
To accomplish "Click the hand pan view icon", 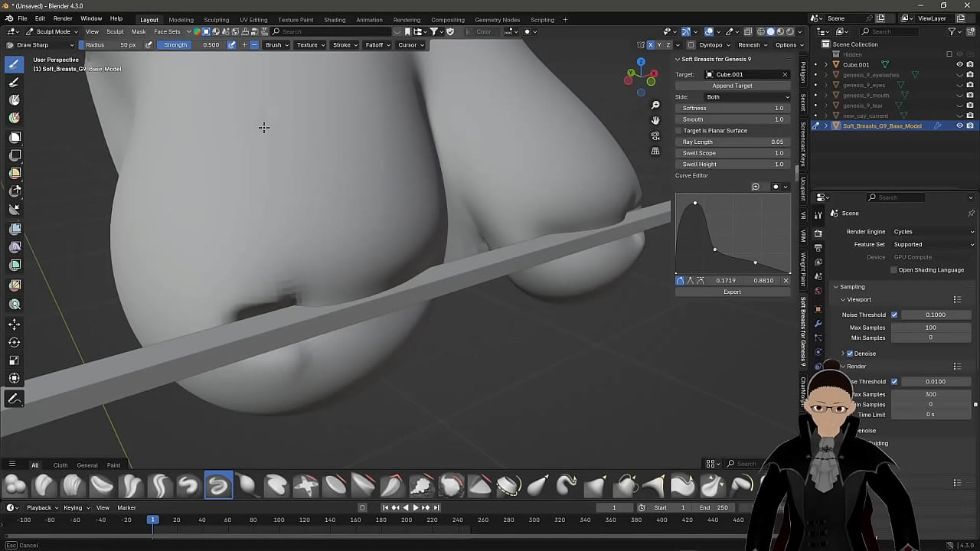I will tap(655, 120).
